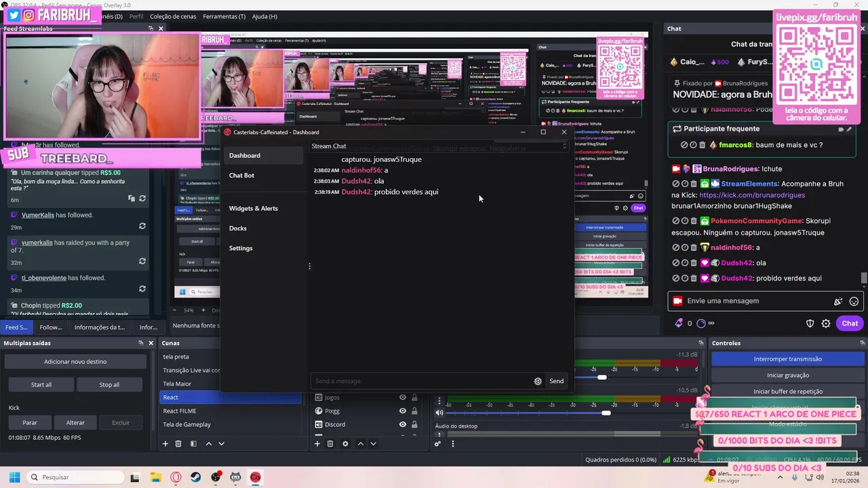Open the emoji picker in Kick message box

pyautogui.click(x=854, y=302)
